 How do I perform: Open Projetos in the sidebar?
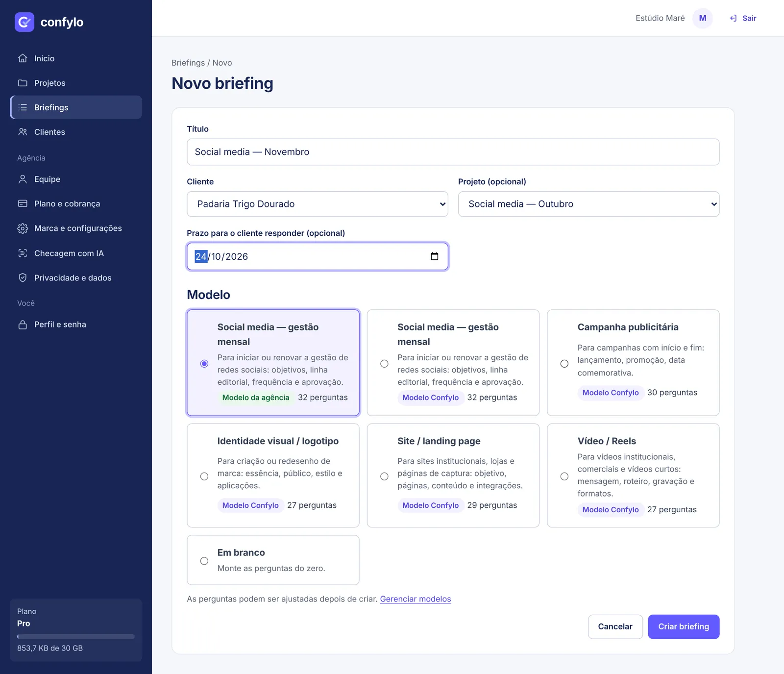tap(76, 83)
